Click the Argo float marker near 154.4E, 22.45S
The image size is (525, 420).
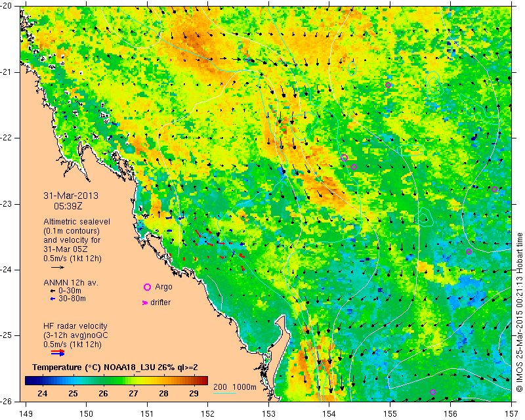(354, 167)
